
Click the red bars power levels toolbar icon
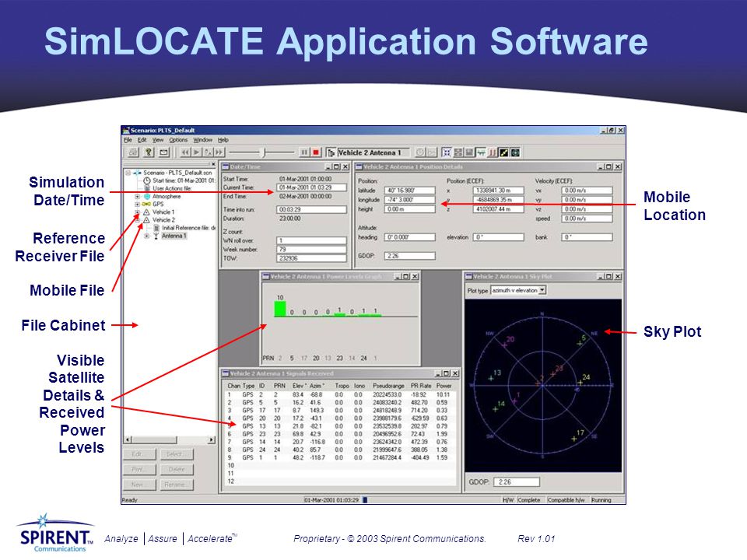(493, 152)
